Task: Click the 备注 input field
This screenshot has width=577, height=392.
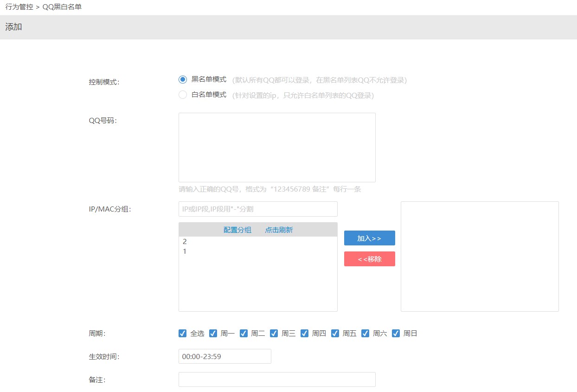Action: click(277, 379)
